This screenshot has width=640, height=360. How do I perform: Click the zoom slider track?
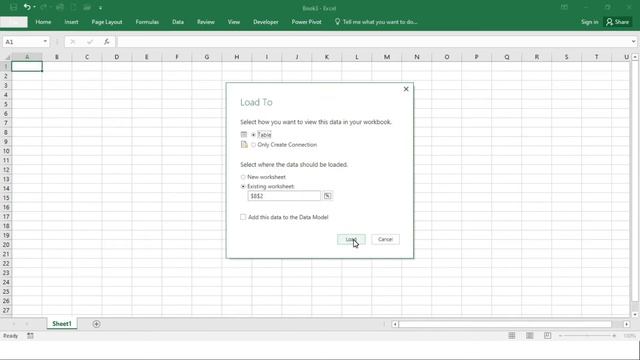point(587,336)
